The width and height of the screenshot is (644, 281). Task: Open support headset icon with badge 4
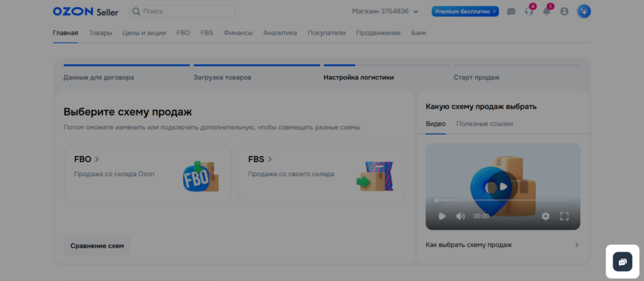529,11
